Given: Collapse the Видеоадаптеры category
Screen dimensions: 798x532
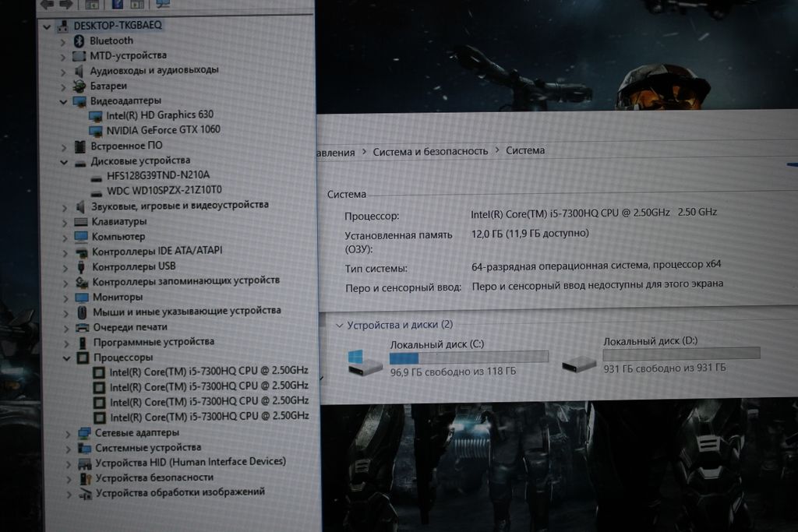Looking at the screenshot, I should click(x=63, y=101).
